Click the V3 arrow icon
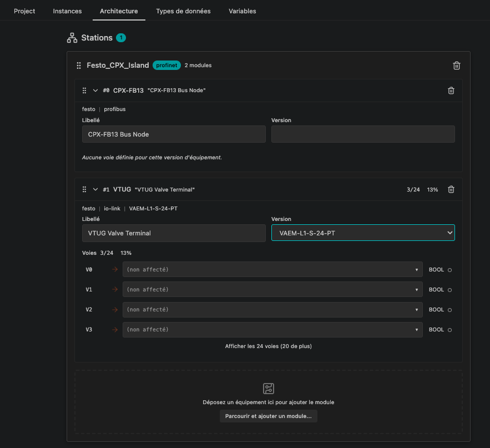 (115, 330)
